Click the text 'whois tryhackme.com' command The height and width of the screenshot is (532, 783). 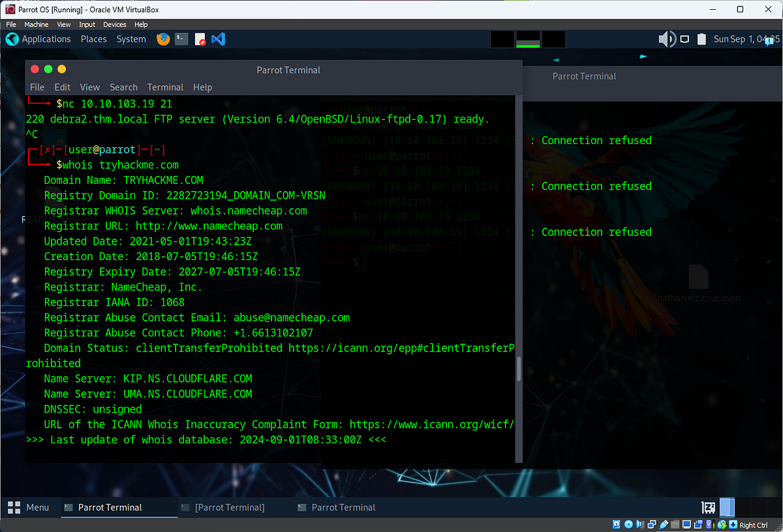point(121,164)
